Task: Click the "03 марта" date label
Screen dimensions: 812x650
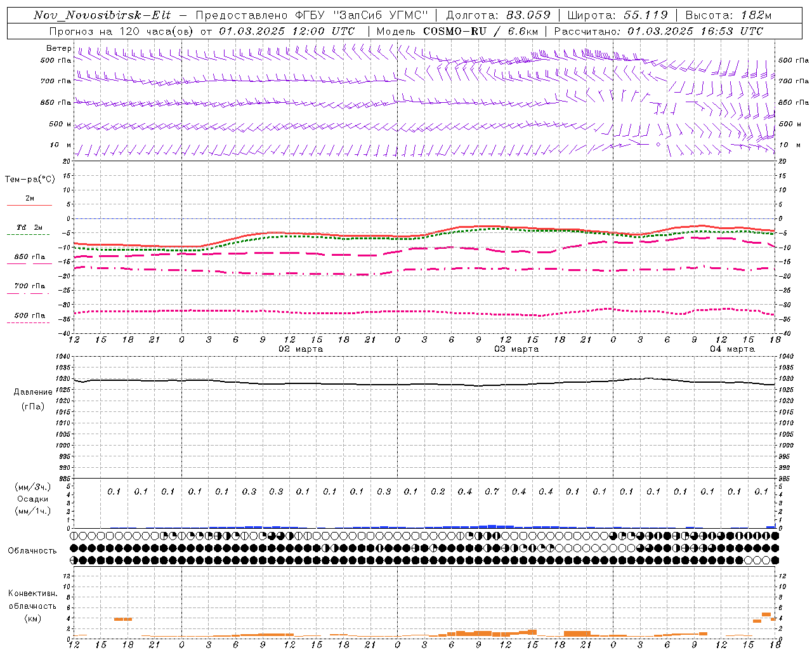Action: point(516,349)
